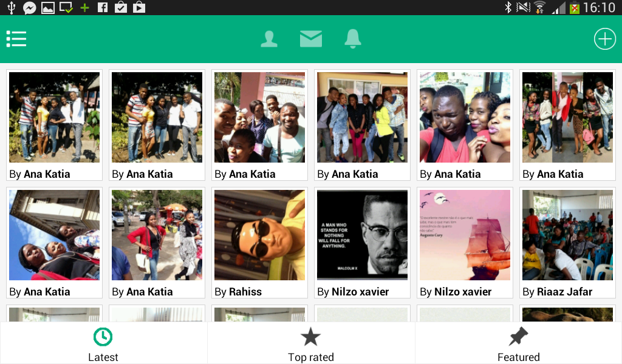
Task: Tap "By Ana Katia" under red cardigan photo
Action: click(x=142, y=292)
